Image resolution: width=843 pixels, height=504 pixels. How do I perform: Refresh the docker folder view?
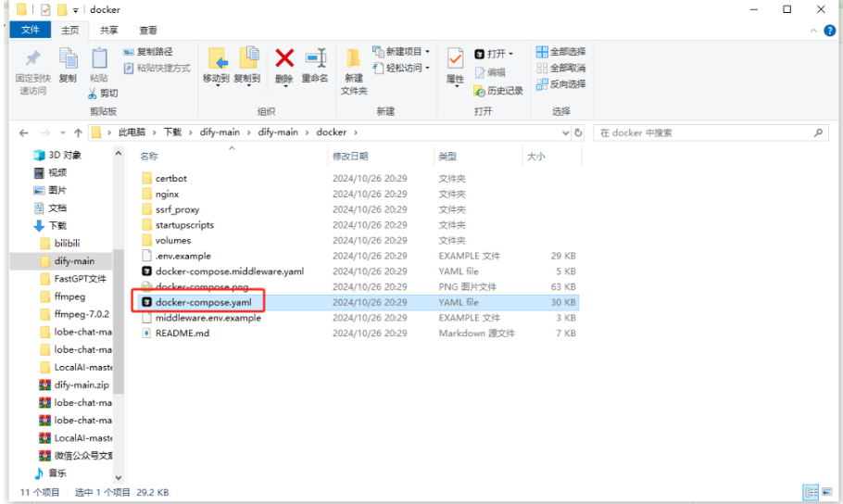pos(578,132)
